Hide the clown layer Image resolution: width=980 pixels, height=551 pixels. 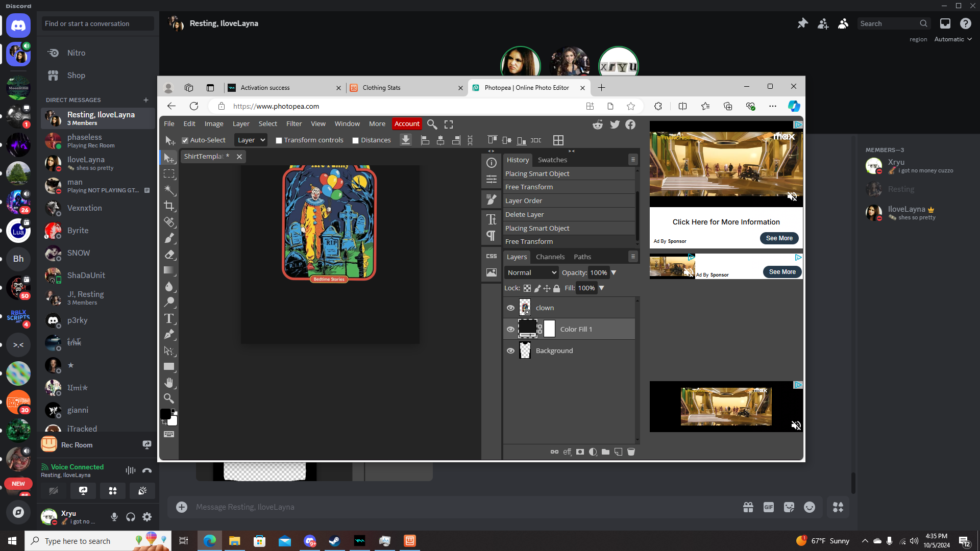point(510,308)
